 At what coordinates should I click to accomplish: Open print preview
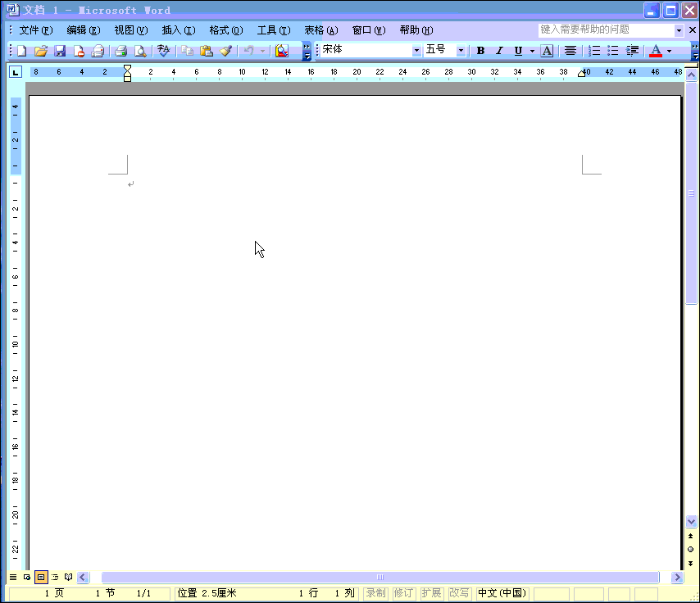pos(139,50)
